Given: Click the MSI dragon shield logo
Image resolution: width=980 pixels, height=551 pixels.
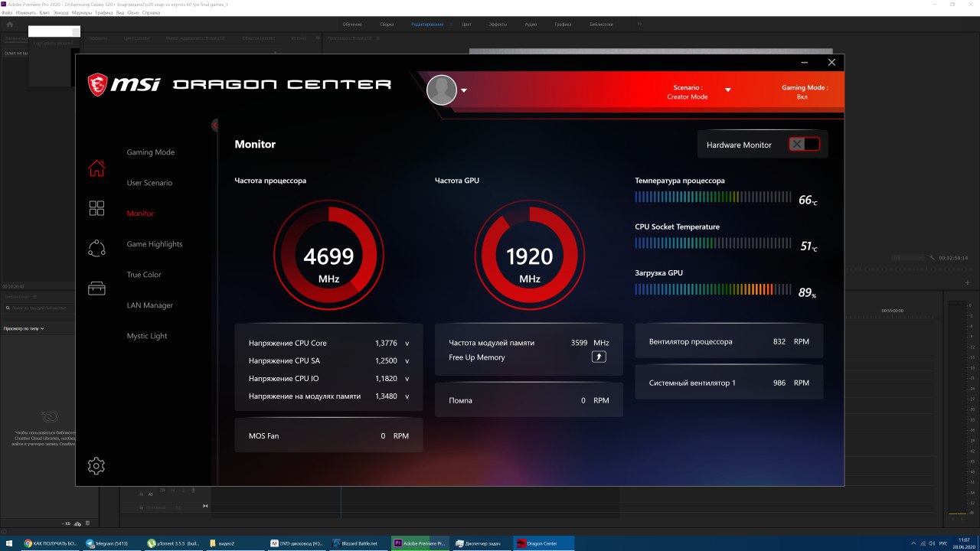Looking at the screenshot, I should click(x=97, y=84).
